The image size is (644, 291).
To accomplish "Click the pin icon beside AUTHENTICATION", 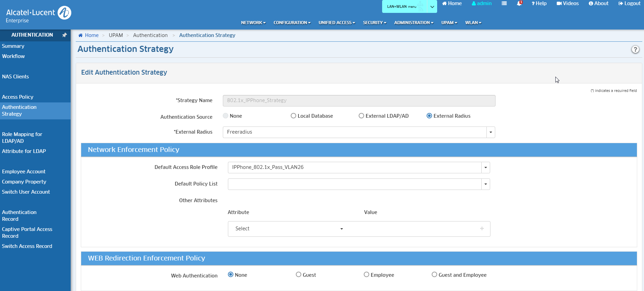I will tap(64, 35).
